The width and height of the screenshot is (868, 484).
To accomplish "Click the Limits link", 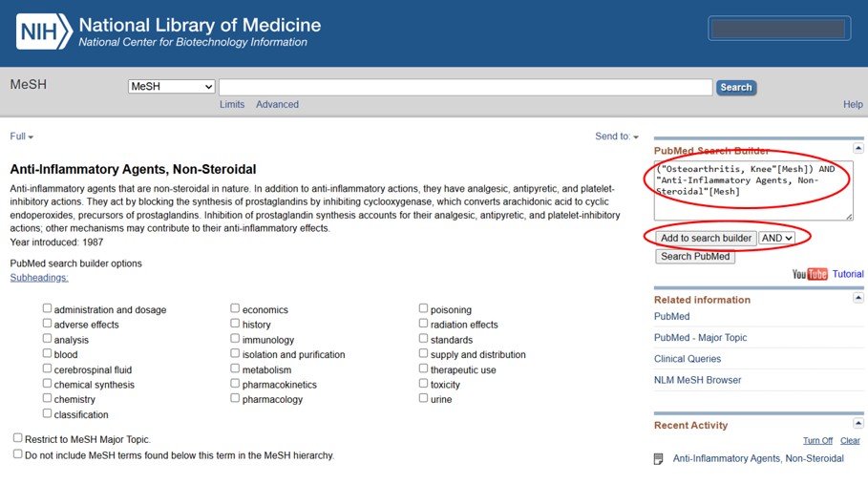I will pos(232,104).
